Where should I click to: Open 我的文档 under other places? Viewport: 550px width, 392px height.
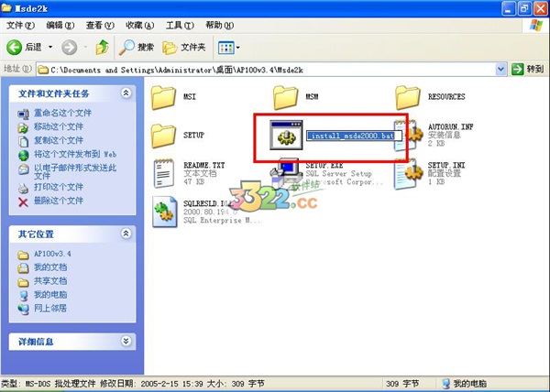pos(50,267)
